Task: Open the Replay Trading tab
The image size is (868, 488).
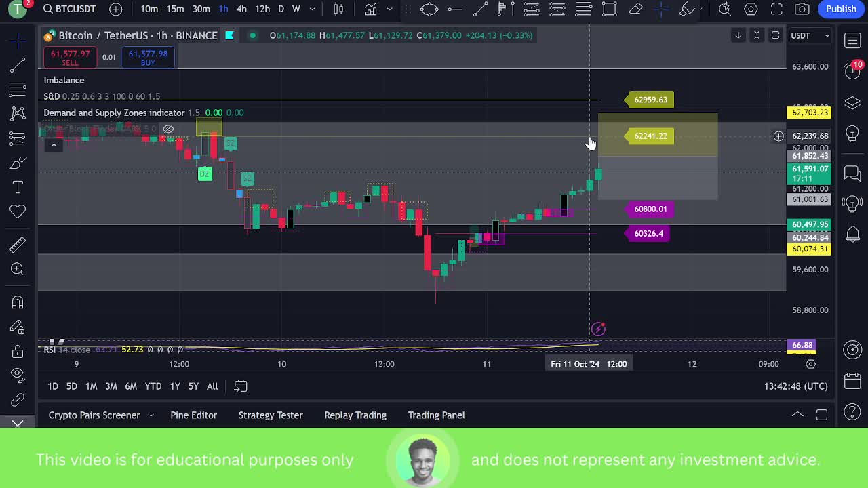Action: [355, 415]
